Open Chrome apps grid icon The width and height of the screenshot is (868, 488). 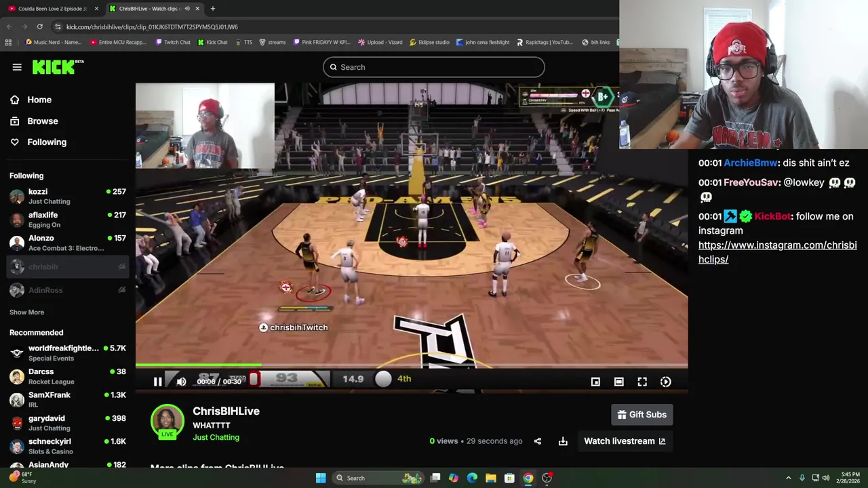(x=8, y=42)
